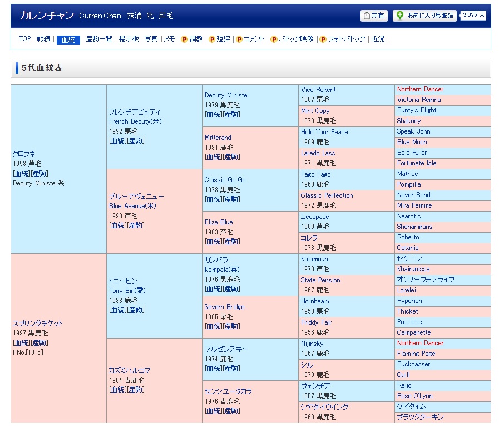Screen dimensions: 504x426
Task: Open the 掲示板 tab
Action: pos(129,39)
